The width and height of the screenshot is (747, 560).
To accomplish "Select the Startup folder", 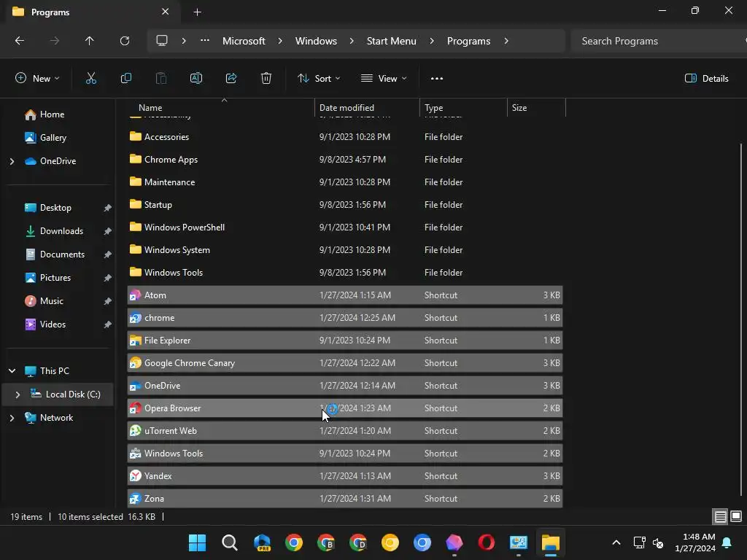I will [x=345, y=205].
